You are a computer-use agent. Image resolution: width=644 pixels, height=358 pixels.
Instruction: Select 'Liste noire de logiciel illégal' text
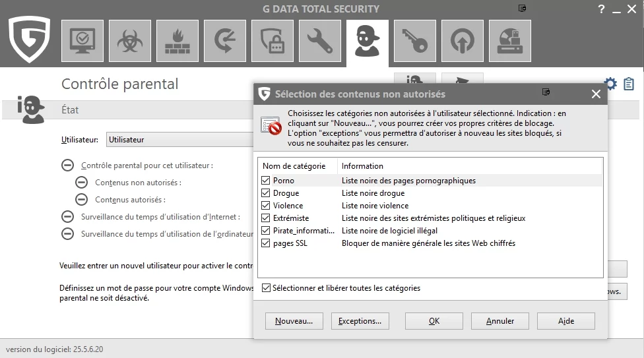click(389, 231)
